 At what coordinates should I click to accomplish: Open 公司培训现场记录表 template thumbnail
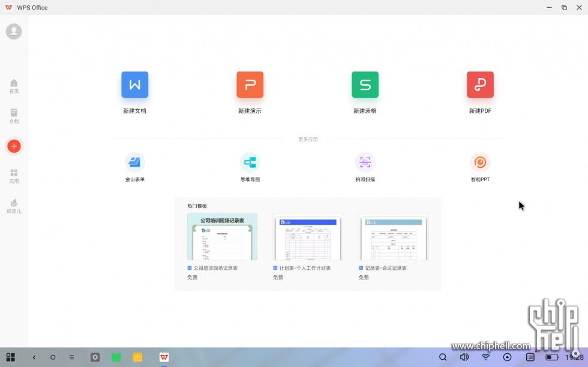click(222, 237)
